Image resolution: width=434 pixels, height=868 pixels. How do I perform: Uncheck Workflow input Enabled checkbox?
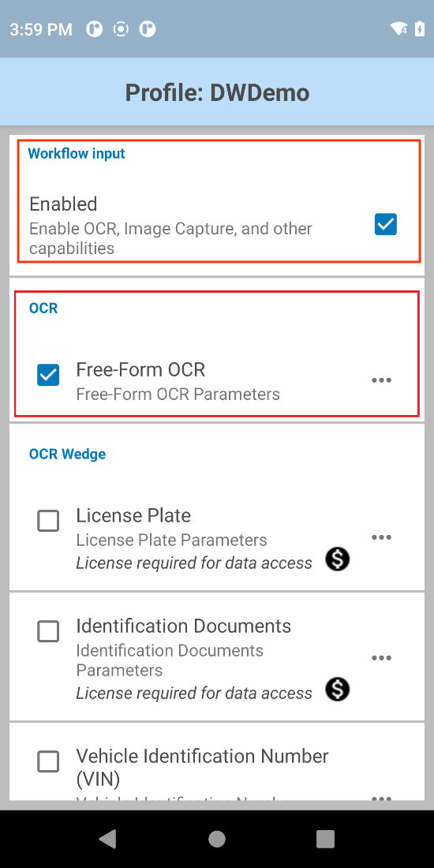tap(386, 224)
